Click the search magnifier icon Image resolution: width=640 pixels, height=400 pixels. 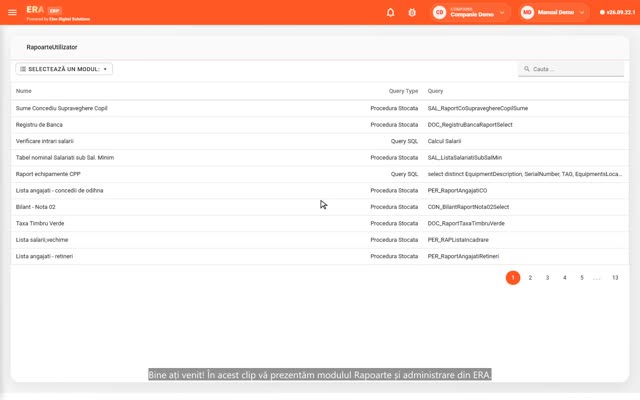point(527,69)
